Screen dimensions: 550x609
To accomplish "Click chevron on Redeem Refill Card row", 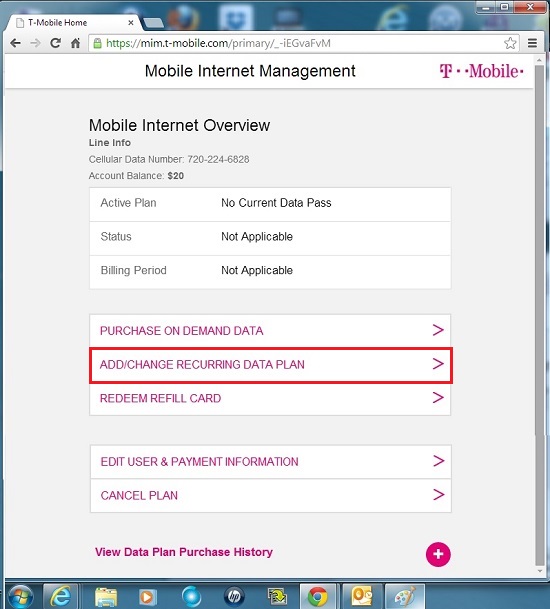I will click(x=438, y=398).
